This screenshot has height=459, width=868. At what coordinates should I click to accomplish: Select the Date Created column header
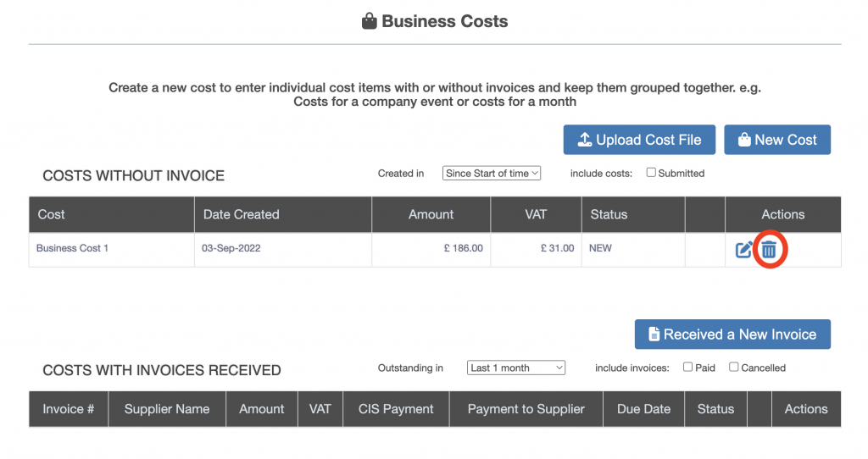point(241,214)
